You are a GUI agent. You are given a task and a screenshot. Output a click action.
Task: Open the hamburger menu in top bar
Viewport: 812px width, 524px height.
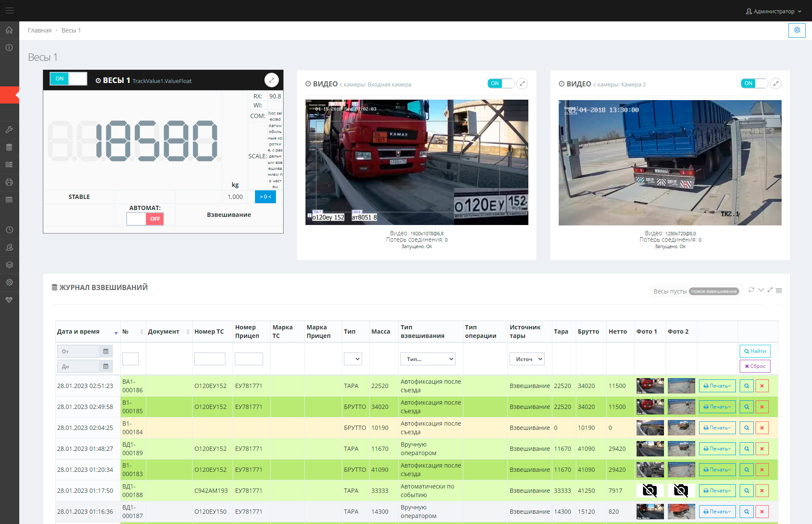[9, 10]
